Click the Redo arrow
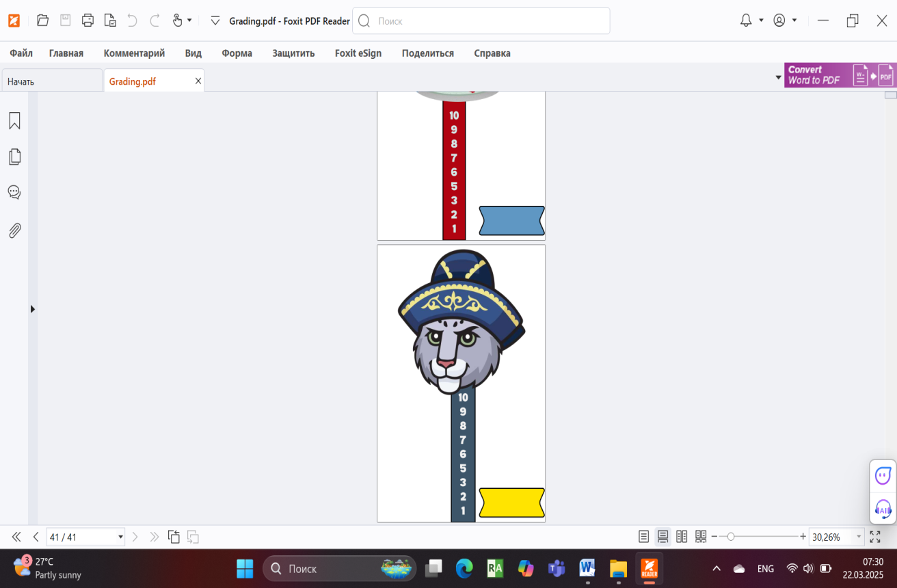The image size is (897, 588). (155, 21)
